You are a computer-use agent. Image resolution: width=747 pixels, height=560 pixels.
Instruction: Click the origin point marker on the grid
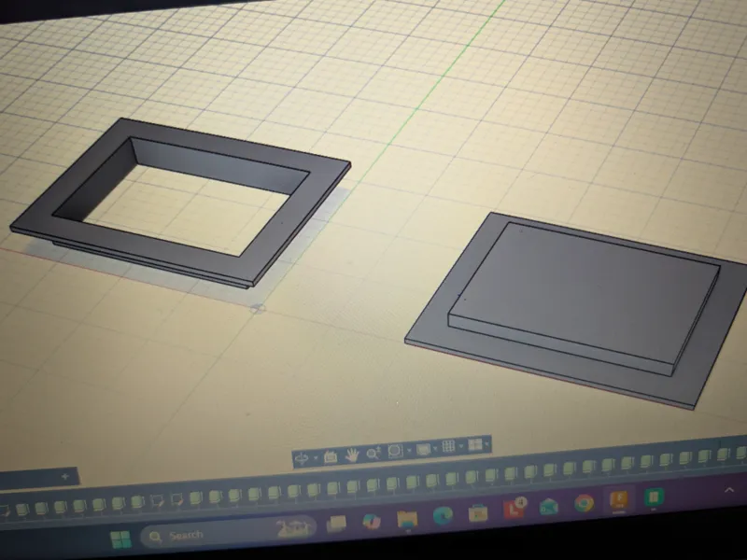(258, 309)
